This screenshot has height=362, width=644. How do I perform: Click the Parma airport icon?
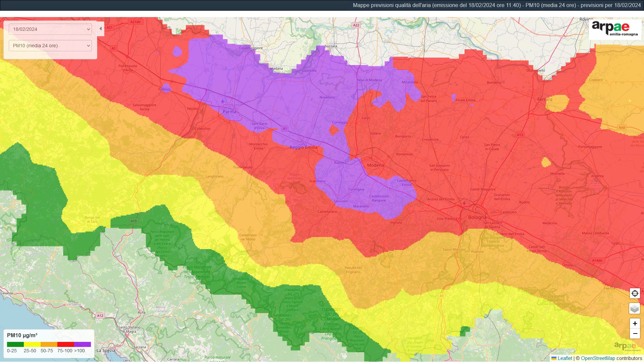[223, 101]
